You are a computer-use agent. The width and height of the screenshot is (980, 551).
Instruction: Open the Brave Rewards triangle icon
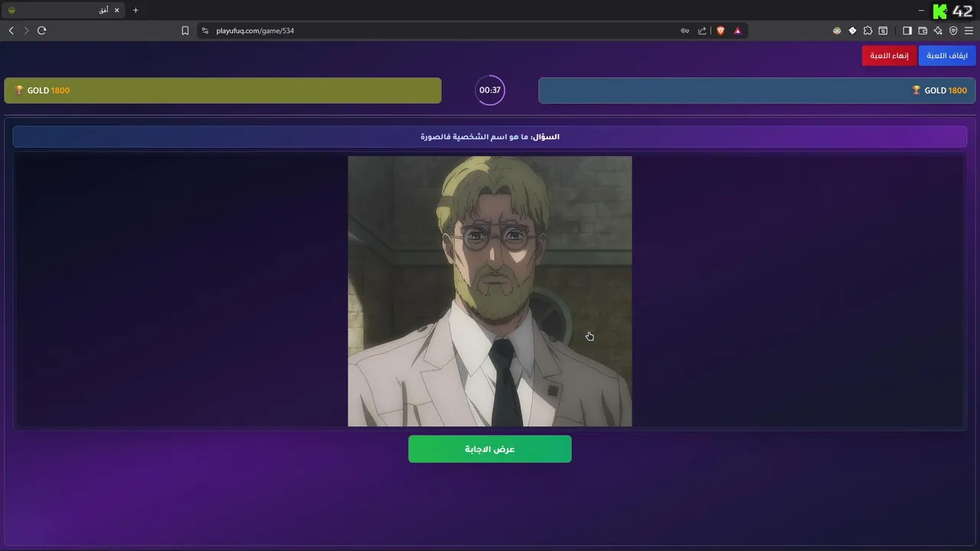coord(737,31)
